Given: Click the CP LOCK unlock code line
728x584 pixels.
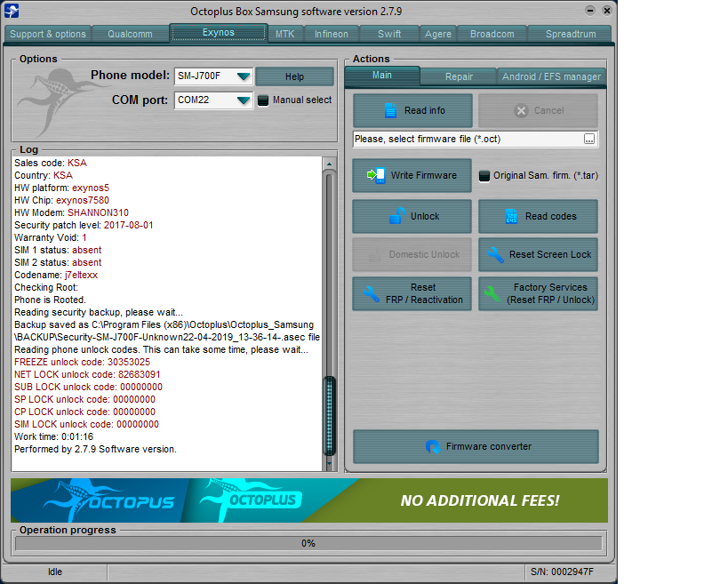Looking at the screenshot, I should click(x=84, y=412).
